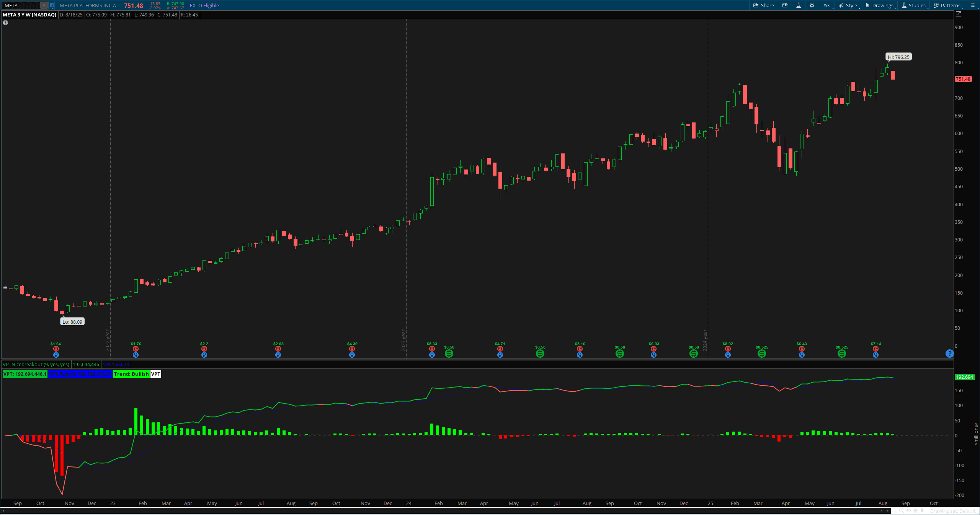Click the report/note icon next to Share
980x515 pixels.
pos(785,5)
